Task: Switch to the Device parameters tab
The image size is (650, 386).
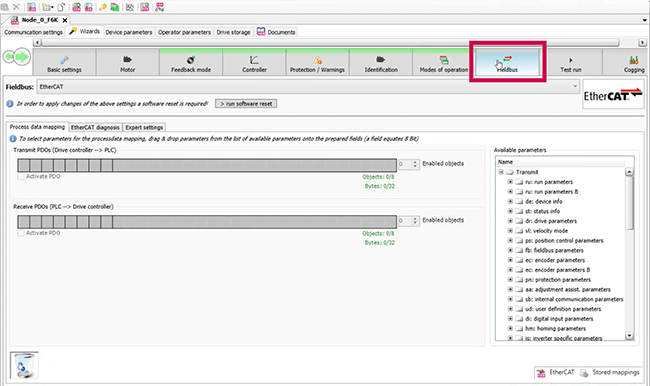Action: (129, 32)
